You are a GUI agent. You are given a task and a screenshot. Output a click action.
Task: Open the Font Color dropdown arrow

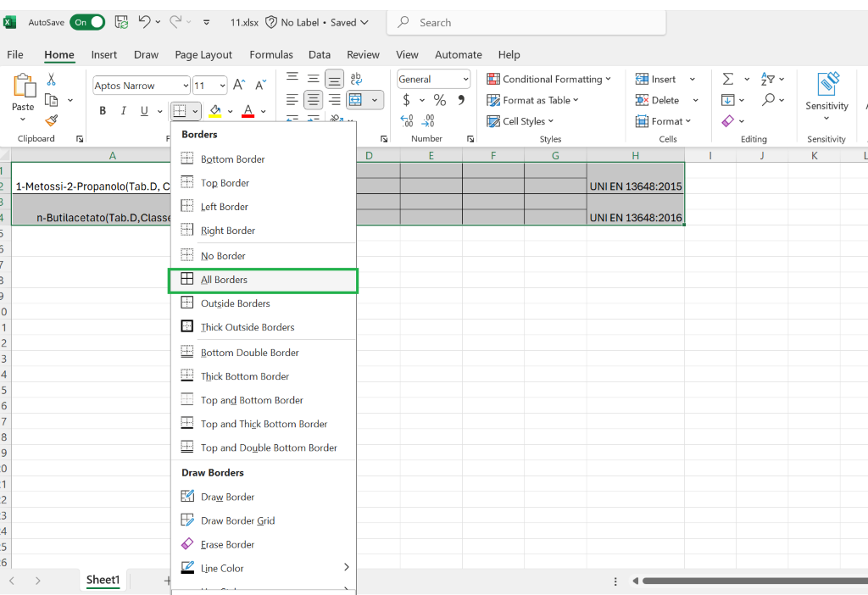(x=264, y=111)
